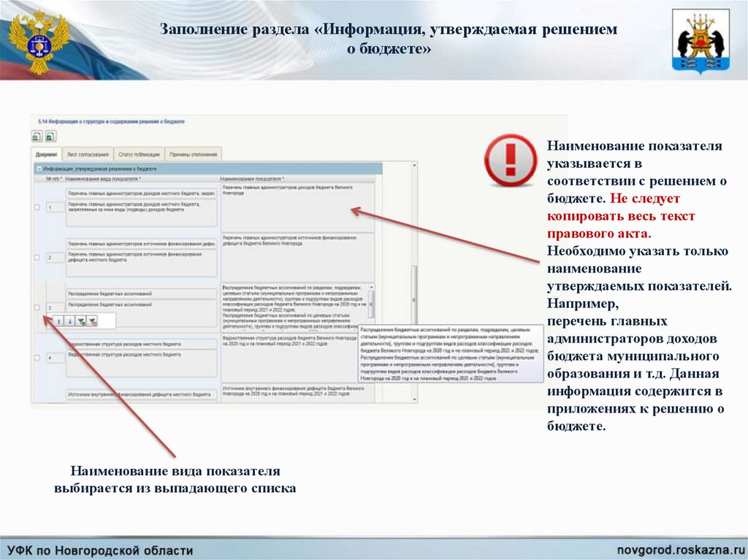Image resolution: width=748 pixels, height=560 pixels.
Task: Click the first save document toolbar icon
Action: click(37, 137)
